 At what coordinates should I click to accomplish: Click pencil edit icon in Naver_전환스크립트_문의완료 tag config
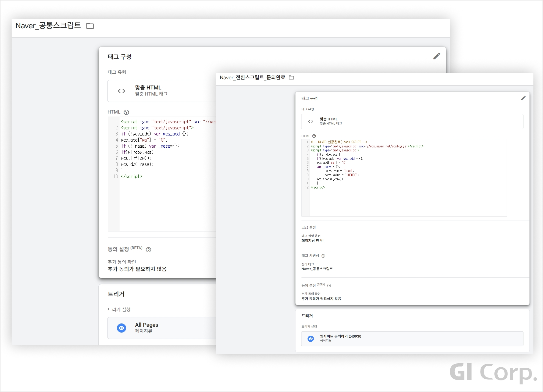pos(523,98)
